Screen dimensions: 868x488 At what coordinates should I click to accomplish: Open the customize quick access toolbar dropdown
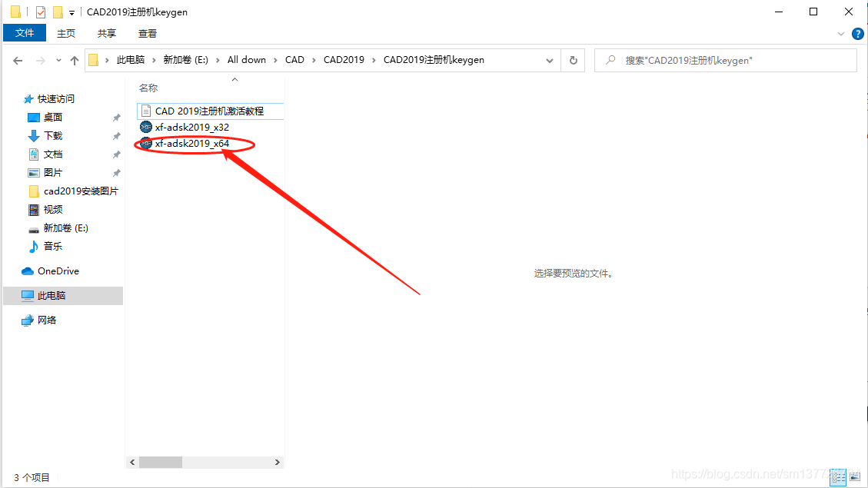(x=72, y=12)
